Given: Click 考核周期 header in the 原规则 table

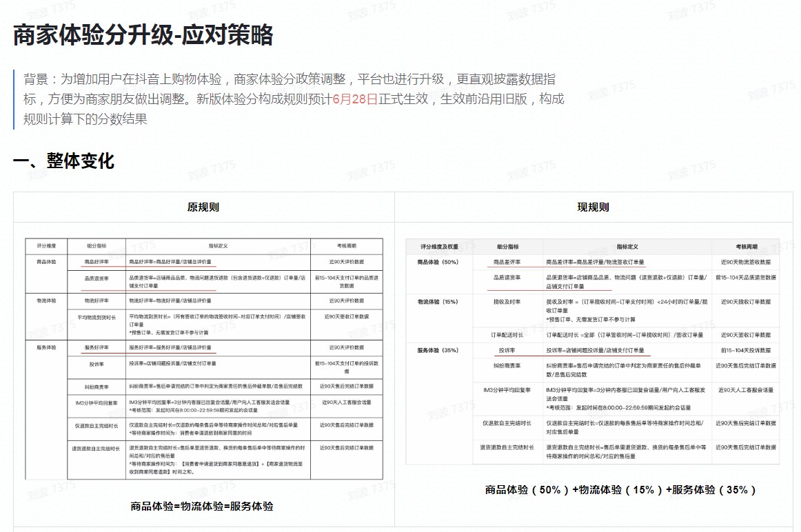Looking at the screenshot, I should (347, 246).
